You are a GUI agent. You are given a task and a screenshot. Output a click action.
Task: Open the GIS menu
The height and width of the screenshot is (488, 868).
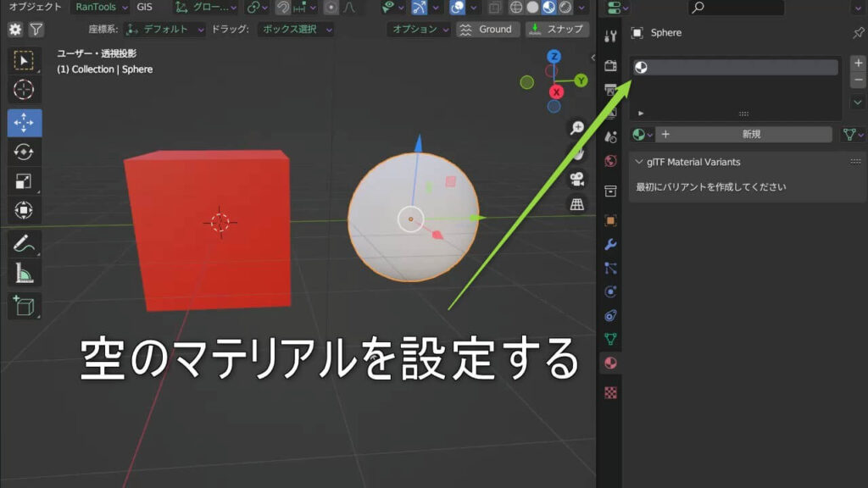144,7
